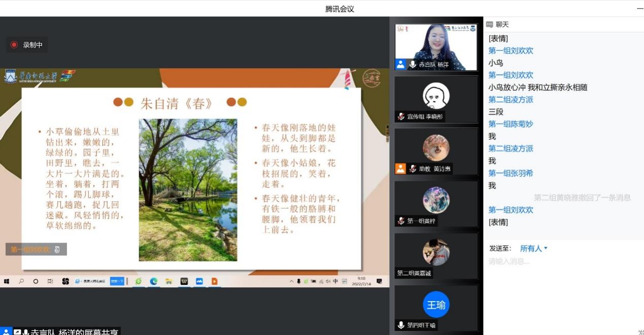Click the microphone icon on the bottom 王瑜 tile
644x335 pixels.
(x=401, y=325)
